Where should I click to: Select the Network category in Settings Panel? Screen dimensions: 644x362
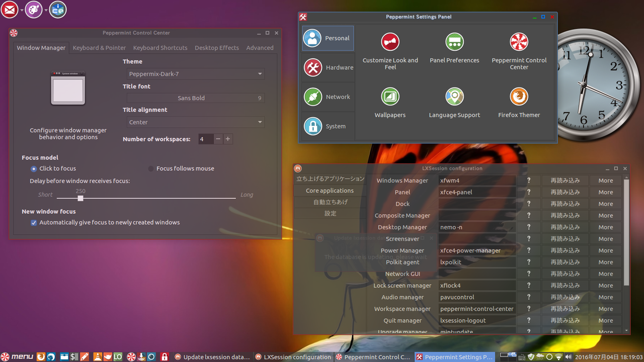(328, 97)
